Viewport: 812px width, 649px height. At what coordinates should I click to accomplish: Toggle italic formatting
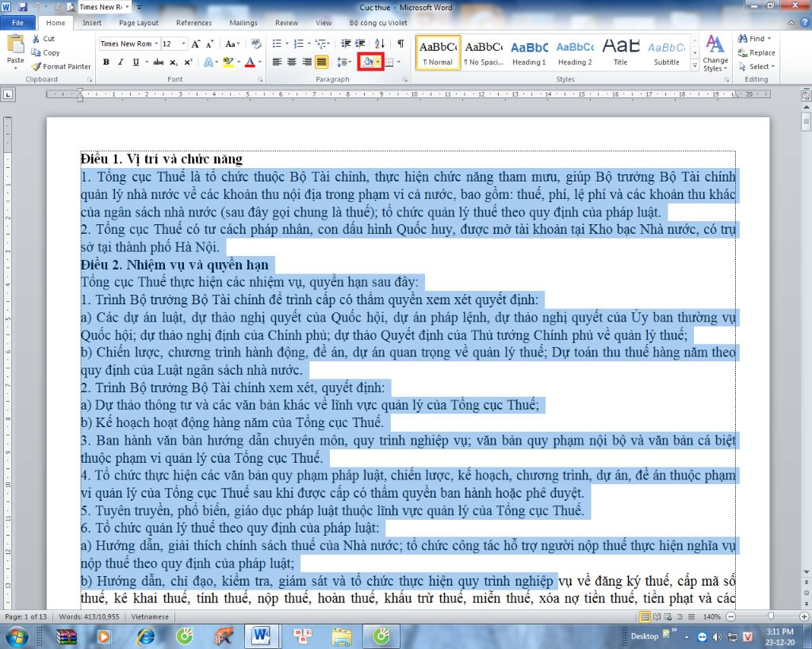[121, 62]
